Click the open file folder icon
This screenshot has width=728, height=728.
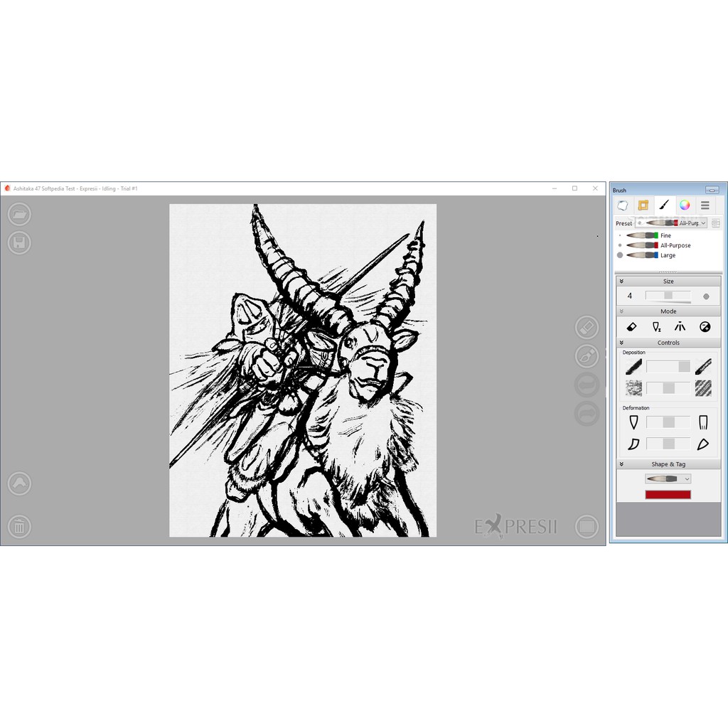(x=19, y=213)
